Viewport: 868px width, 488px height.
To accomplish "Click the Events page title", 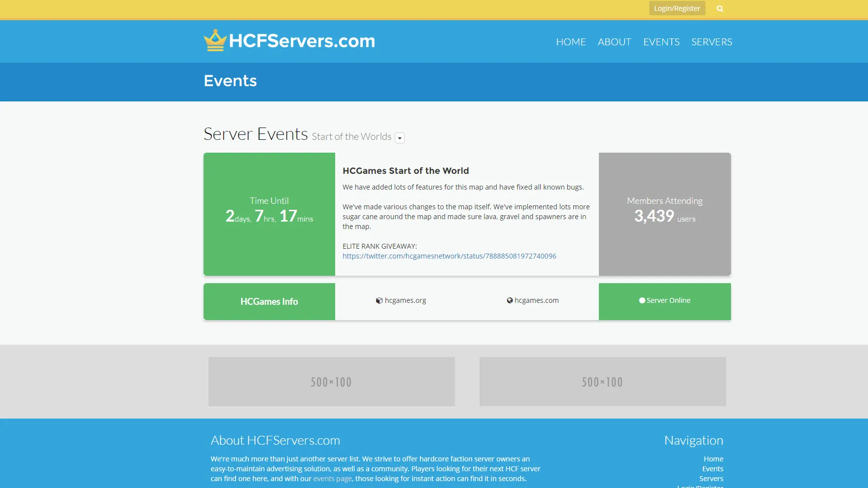I will 230,81.
